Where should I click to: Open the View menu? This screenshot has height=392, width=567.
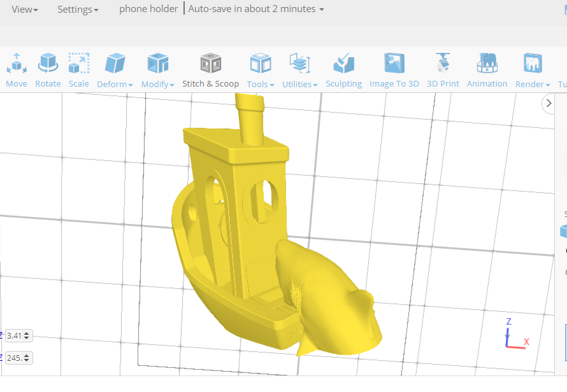coord(25,10)
